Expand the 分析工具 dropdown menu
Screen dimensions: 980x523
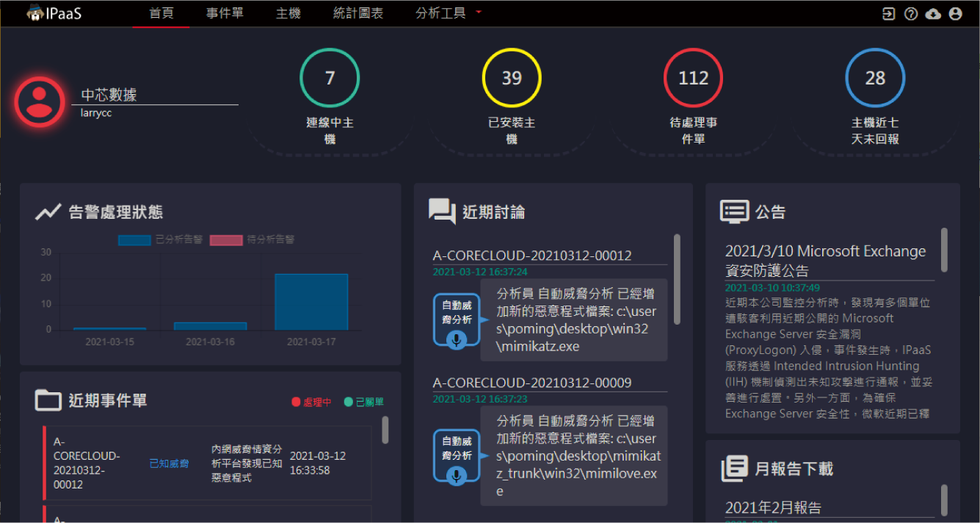coord(448,13)
